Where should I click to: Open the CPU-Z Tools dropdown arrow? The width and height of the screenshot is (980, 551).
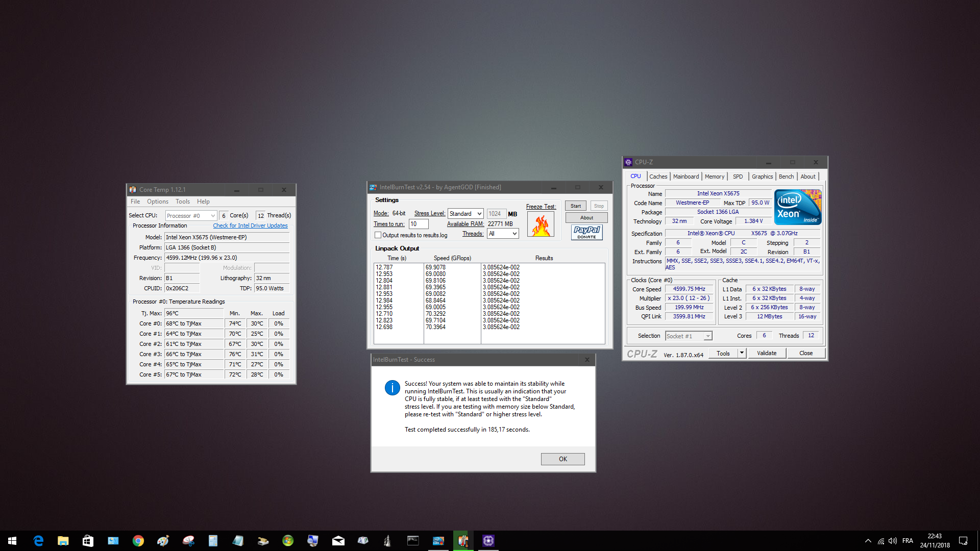tap(742, 353)
